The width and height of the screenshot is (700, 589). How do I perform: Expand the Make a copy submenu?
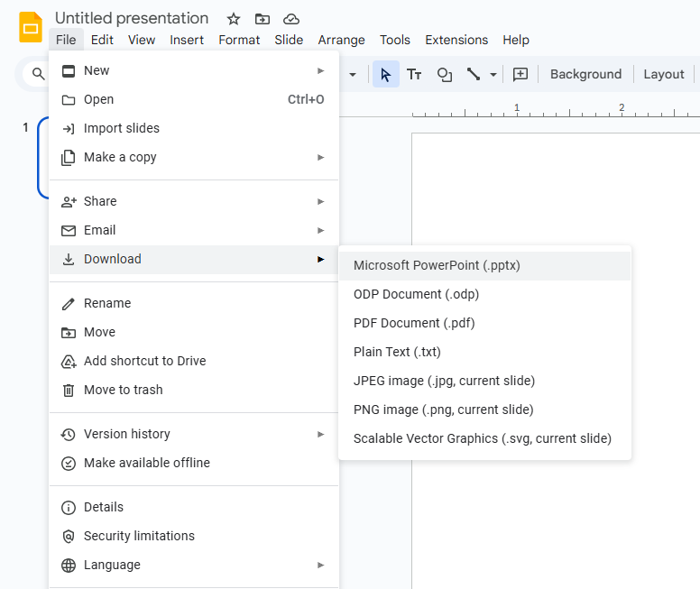pos(194,157)
